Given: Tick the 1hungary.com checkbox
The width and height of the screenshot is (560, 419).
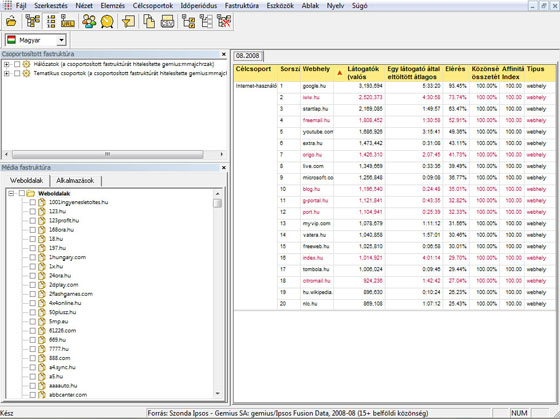Looking at the screenshot, I should [x=32, y=257].
